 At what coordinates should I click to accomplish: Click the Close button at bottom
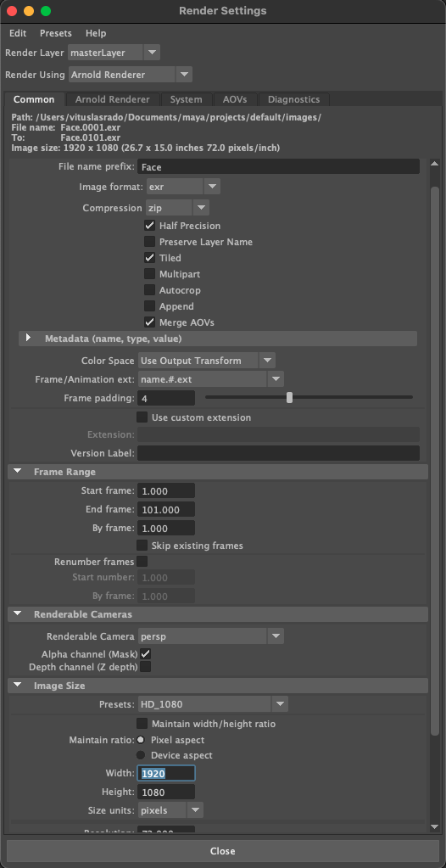click(x=223, y=851)
